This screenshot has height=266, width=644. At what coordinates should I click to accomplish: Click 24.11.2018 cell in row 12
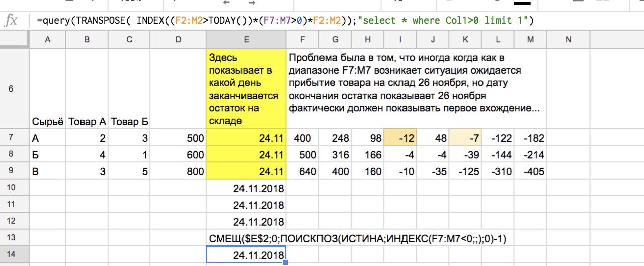click(x=246, y=221)
